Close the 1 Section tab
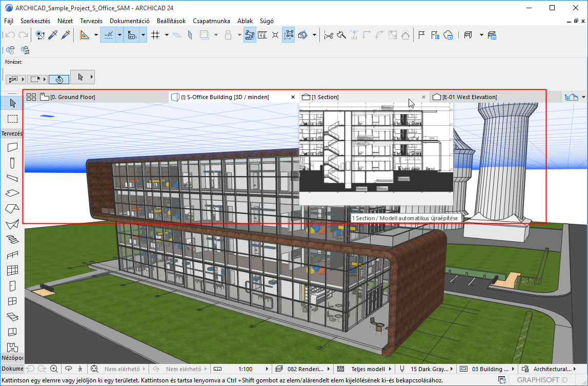Viewport: 588px width, 386px height. pyautogui.click(x=423, y=97)
